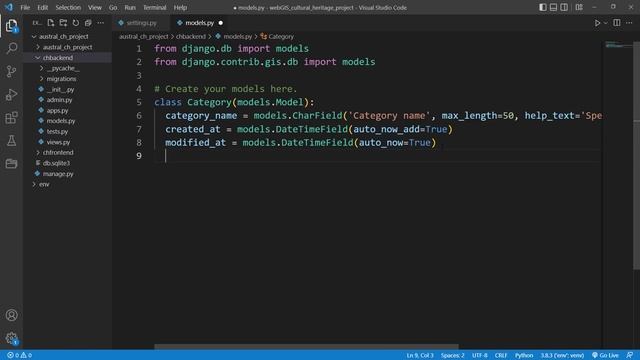This screenshot has width=640, height=360.
Task: Expand the inner austral_ch_project folder
Action: click(68, 47)
